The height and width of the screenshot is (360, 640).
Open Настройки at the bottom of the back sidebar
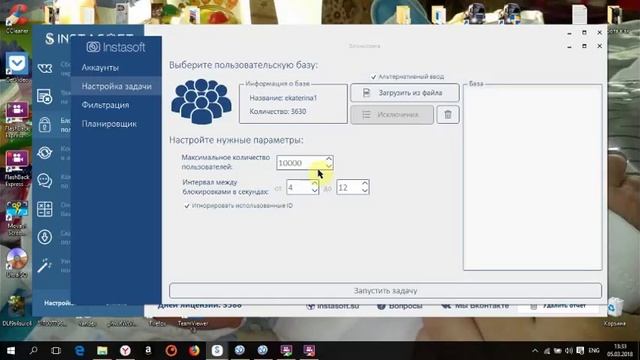pyautogui.click(x=57, y=303)
